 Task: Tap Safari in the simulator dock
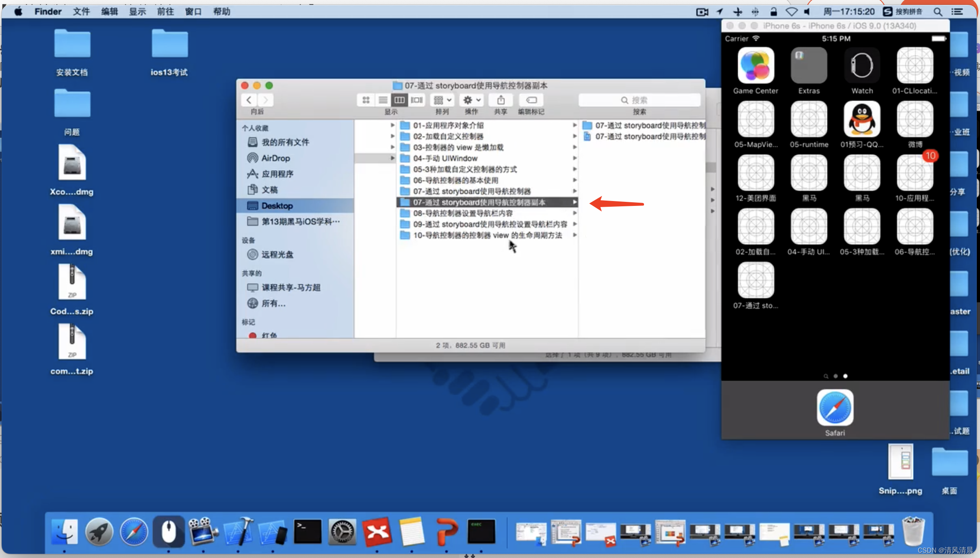point(835,407)
